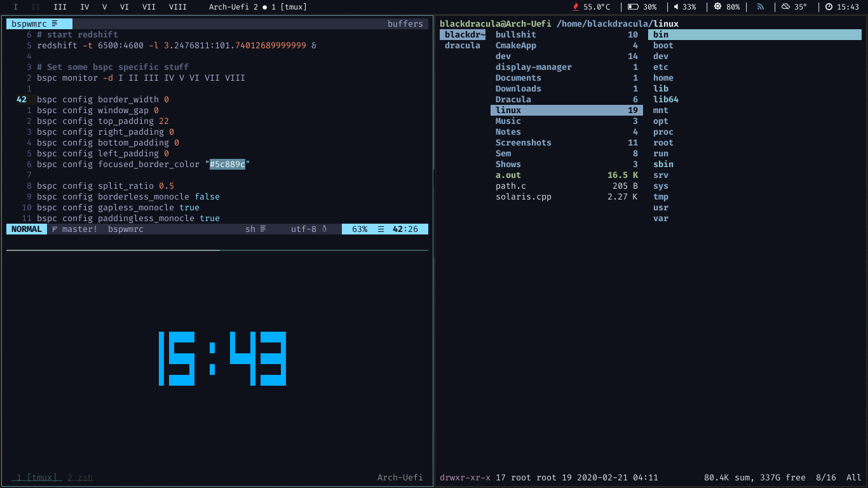This screenshot has width=868, height=488.
Task: Select the display-manager directory in ranger
Action: tap(567, 67)
